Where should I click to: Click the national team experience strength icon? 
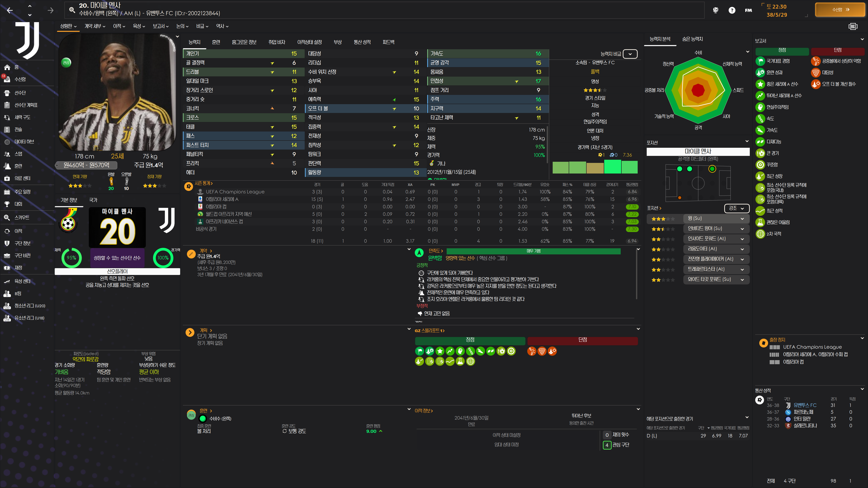pos(760,61)
